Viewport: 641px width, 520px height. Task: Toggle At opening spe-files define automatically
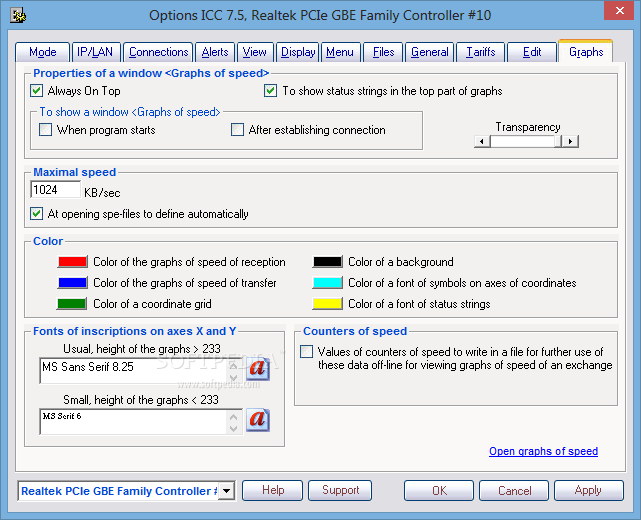pos(36,213)
